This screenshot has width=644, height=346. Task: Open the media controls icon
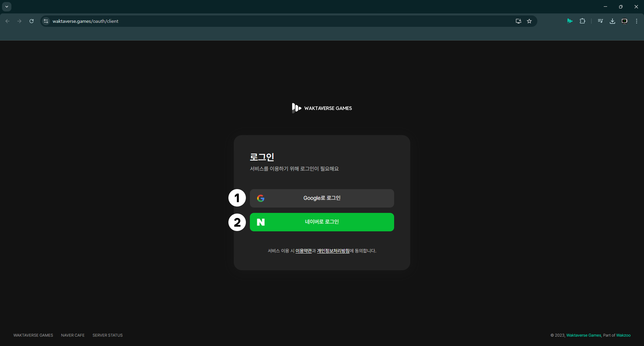(x=600, y=21)
